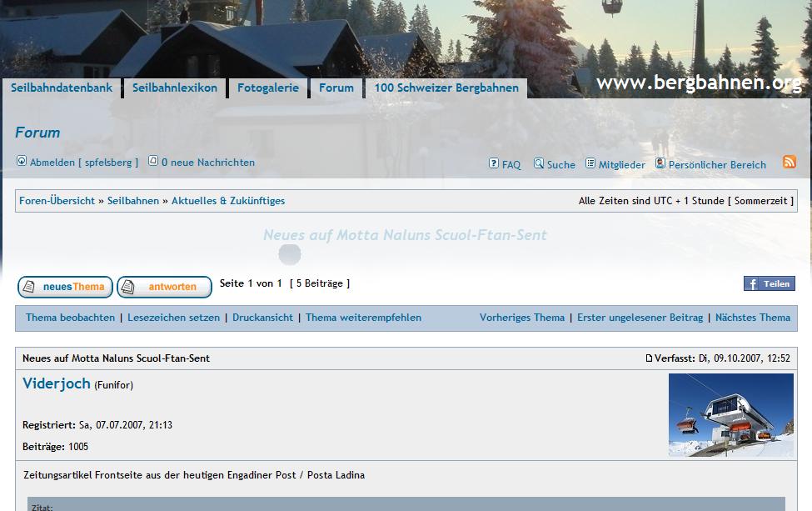Open Aktuelles & Zukünftiges breadcrumb link
The height and width of the screenshot is (511, 812).
pos(228,201)
